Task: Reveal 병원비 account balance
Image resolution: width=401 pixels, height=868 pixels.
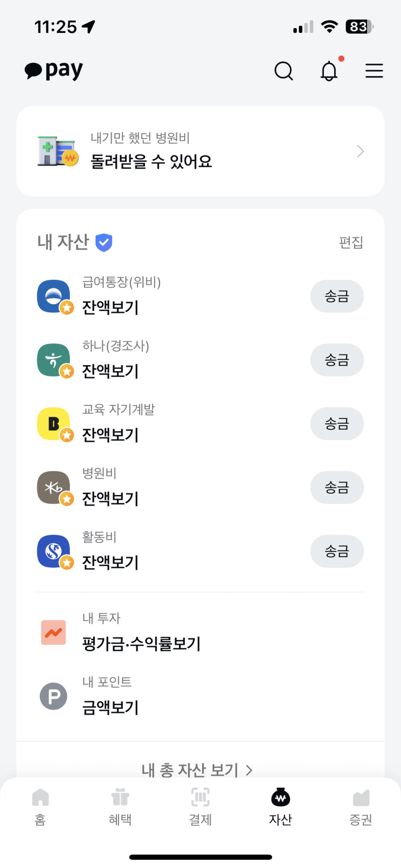Action: (x=111, y=498)
